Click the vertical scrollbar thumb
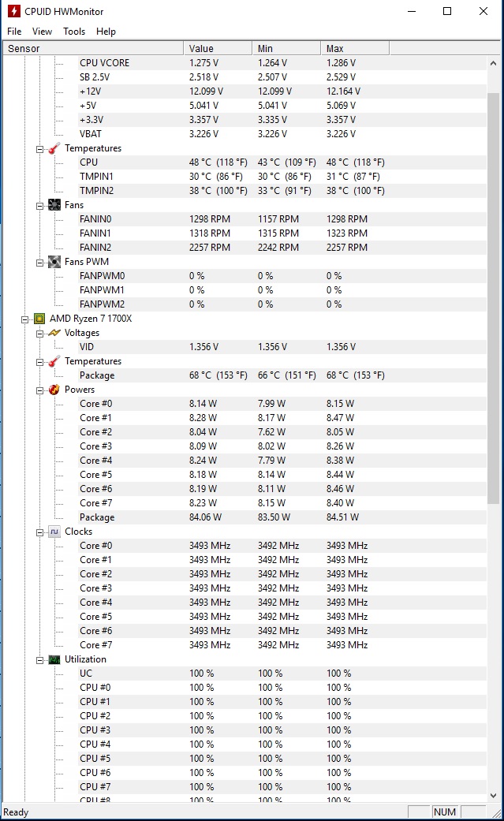 (493, 298)
